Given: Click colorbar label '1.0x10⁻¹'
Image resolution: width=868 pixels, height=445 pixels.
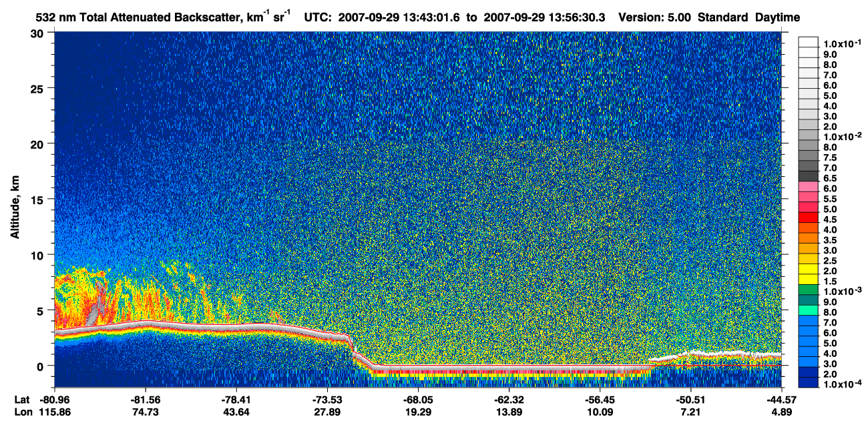Looking at the screenshot, I should coord(843,43).
